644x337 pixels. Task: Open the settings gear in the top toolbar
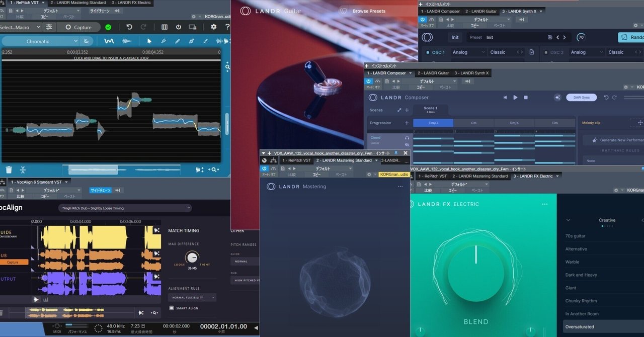tap(214, 27)
